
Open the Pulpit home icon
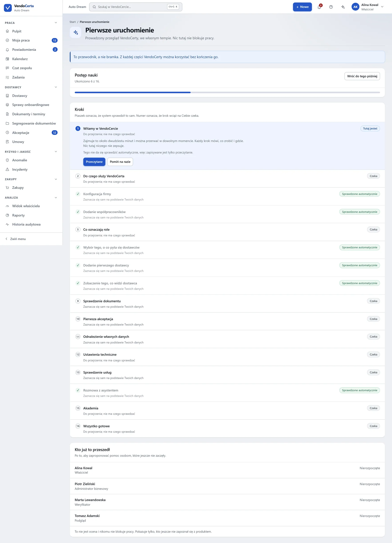pos(7,31)
